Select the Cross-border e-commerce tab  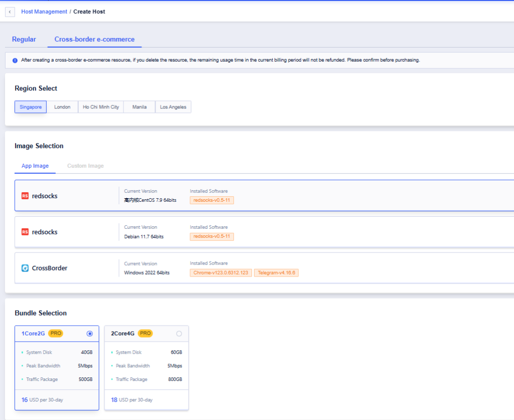coord(94,39)
